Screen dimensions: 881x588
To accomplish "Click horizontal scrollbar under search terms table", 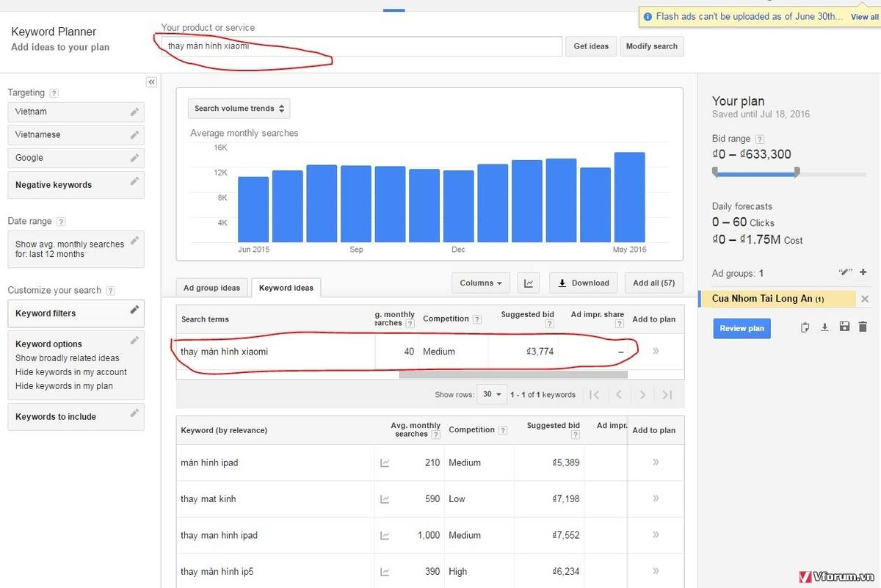I will point(513,374).
